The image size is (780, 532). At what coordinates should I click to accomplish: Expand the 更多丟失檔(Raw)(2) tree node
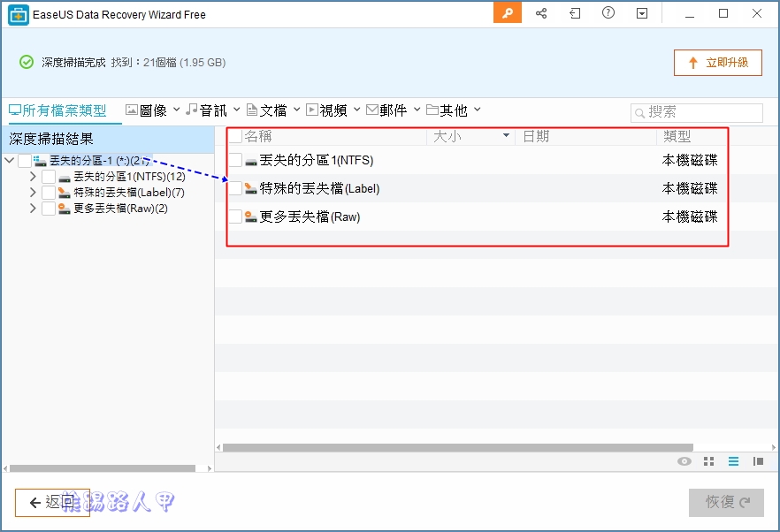[x=33, y=209]
